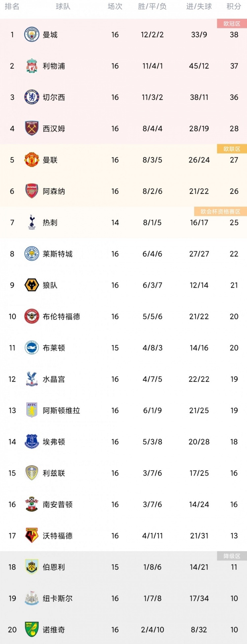Select the 纽卡斯尔 row at rank 19

pyautogui.click(x=123, y=598)
